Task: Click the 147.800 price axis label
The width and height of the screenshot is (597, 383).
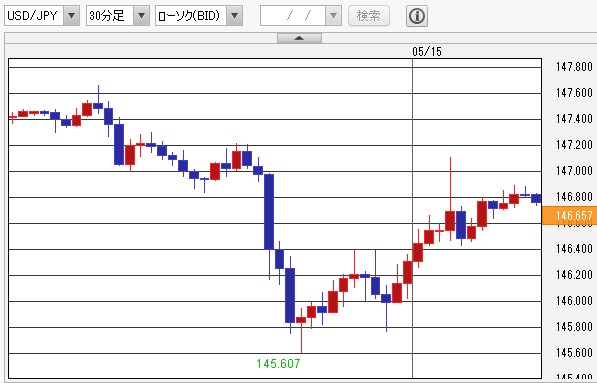Action: click(574, 67)
